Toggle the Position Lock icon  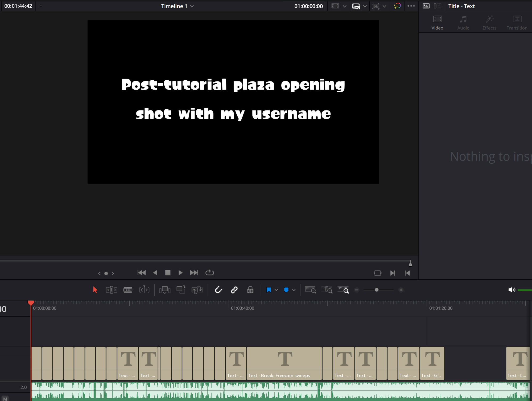point(250,290)
